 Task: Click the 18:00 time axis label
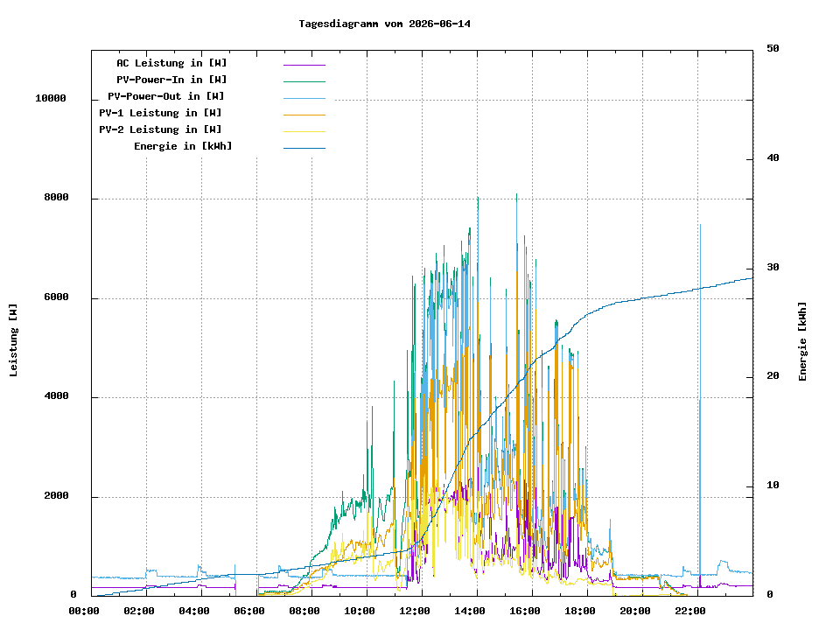[x=579, y=612]
